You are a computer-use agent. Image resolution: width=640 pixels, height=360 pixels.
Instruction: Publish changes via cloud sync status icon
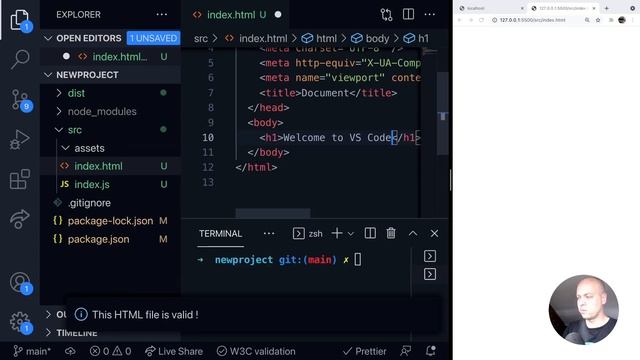[x=70, y=351]
